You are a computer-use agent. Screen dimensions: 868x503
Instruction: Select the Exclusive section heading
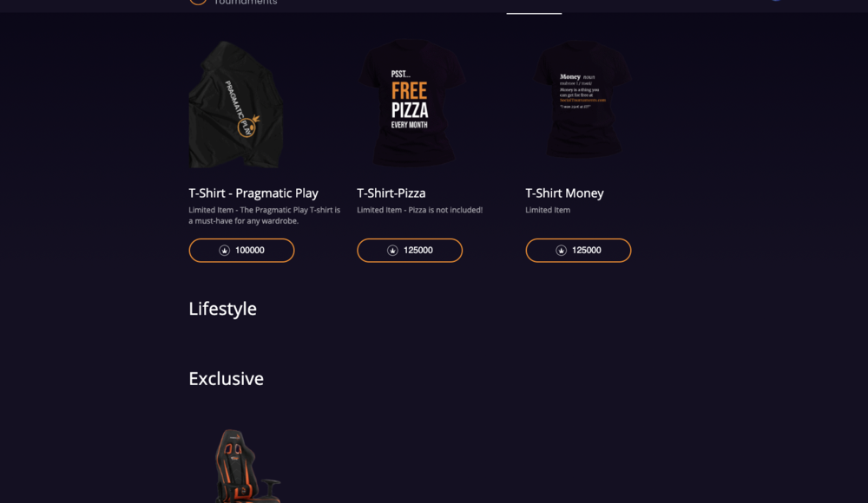[x=227, y=379]
